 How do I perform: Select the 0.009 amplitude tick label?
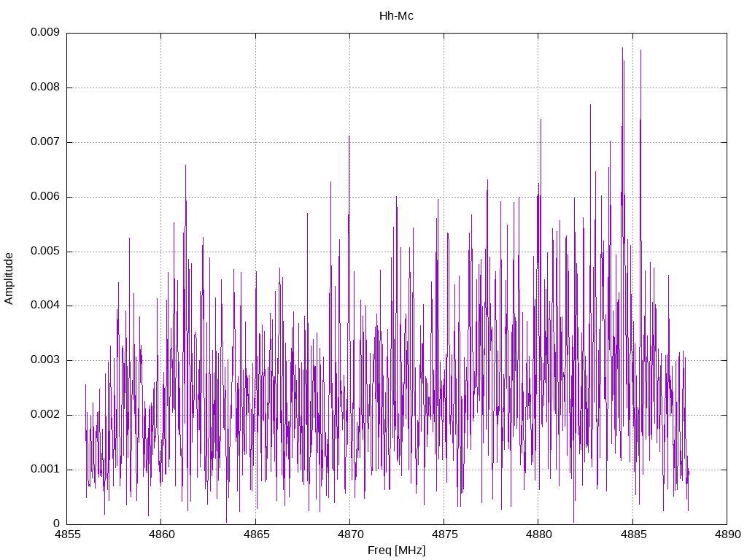click(44, 33)
